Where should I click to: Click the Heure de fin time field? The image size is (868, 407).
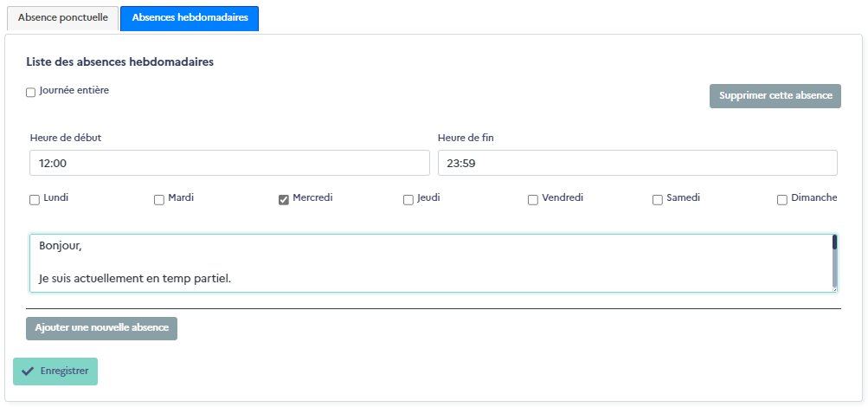point(637,163)
